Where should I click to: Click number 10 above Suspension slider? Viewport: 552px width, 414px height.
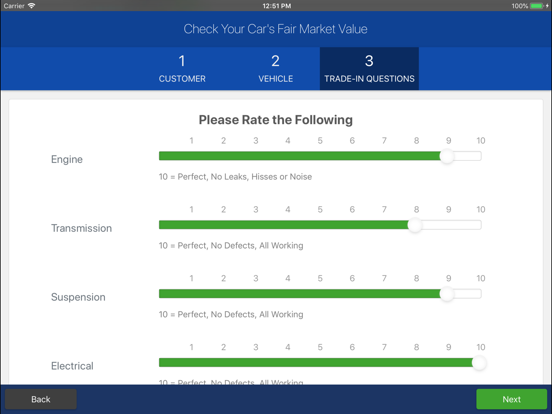(481, 278)
